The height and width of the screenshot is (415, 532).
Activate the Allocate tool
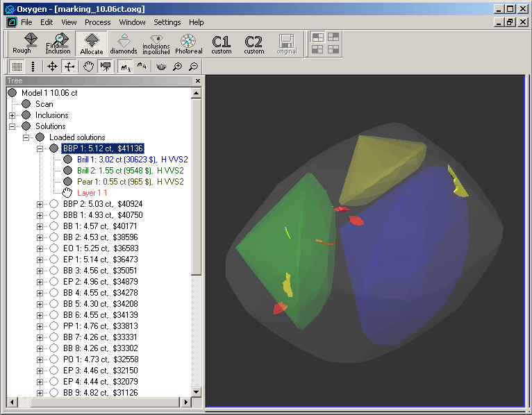coord(91,43)
